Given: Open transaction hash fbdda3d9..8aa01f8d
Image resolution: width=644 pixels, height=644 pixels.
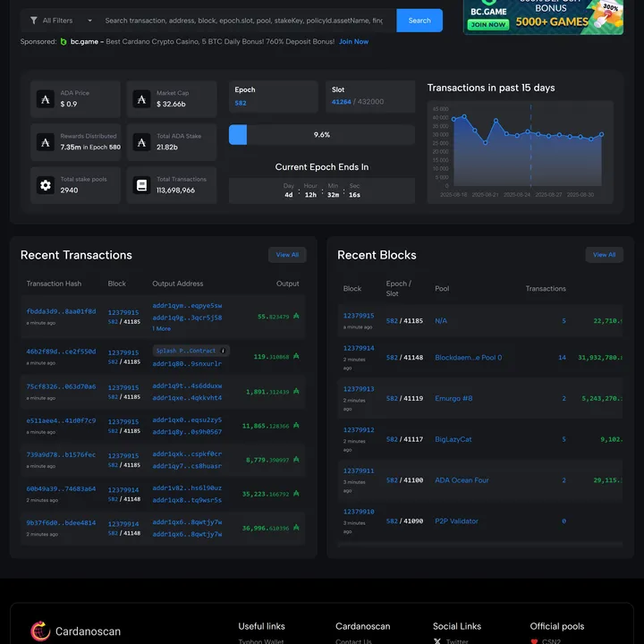Looking at the screenshot, I should [x=61, y=311].
